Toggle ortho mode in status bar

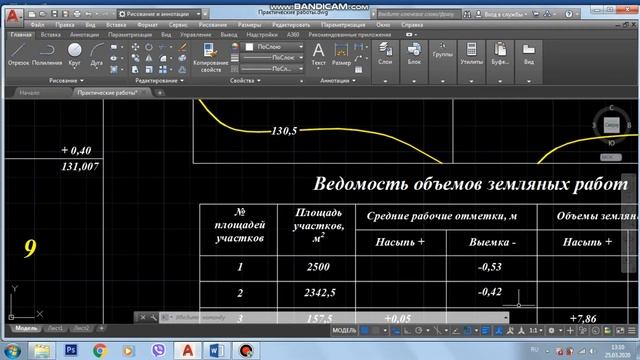[407, 331]
